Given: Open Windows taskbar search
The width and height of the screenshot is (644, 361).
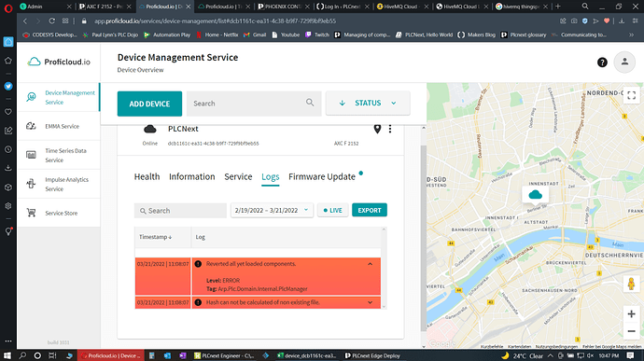Looking at the screenshot, I should [x=22, y=355].
